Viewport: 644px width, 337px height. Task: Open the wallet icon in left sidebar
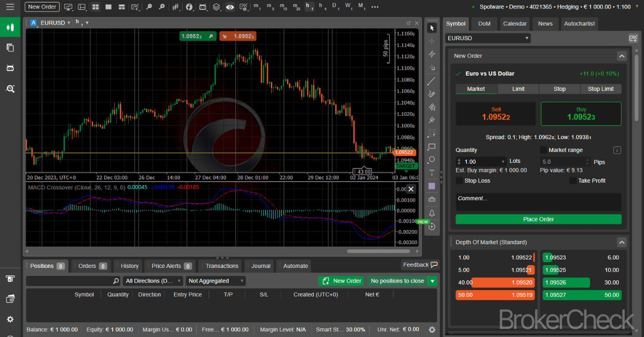pyautogui.click(x=10, y=299)
